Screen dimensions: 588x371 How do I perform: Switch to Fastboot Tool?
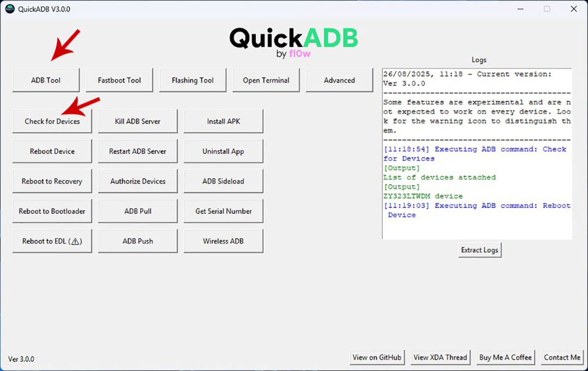click(119, 80)
